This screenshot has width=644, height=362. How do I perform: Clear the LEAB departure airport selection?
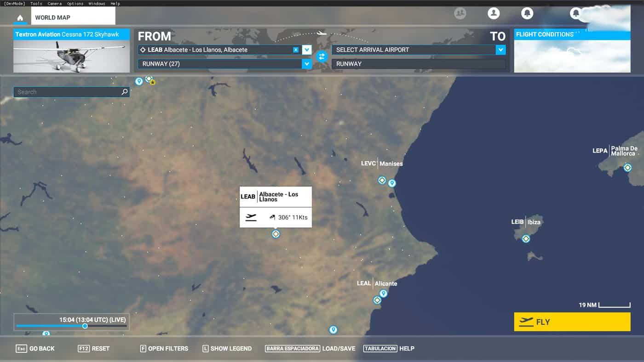click(x=296, y=50)
